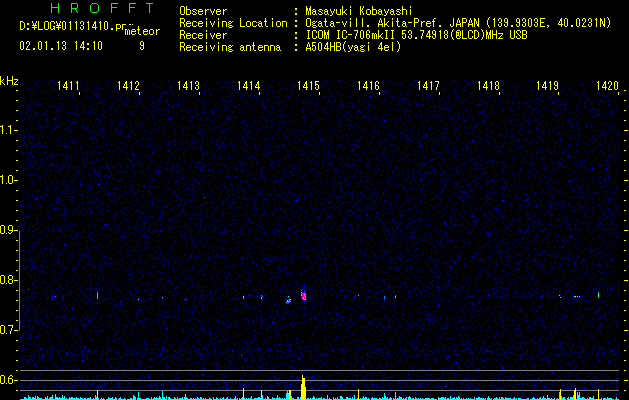This screenshot has height=400, width=629.
Task: Click the gray frequency range bracket at left
Action: coord(19,280)
